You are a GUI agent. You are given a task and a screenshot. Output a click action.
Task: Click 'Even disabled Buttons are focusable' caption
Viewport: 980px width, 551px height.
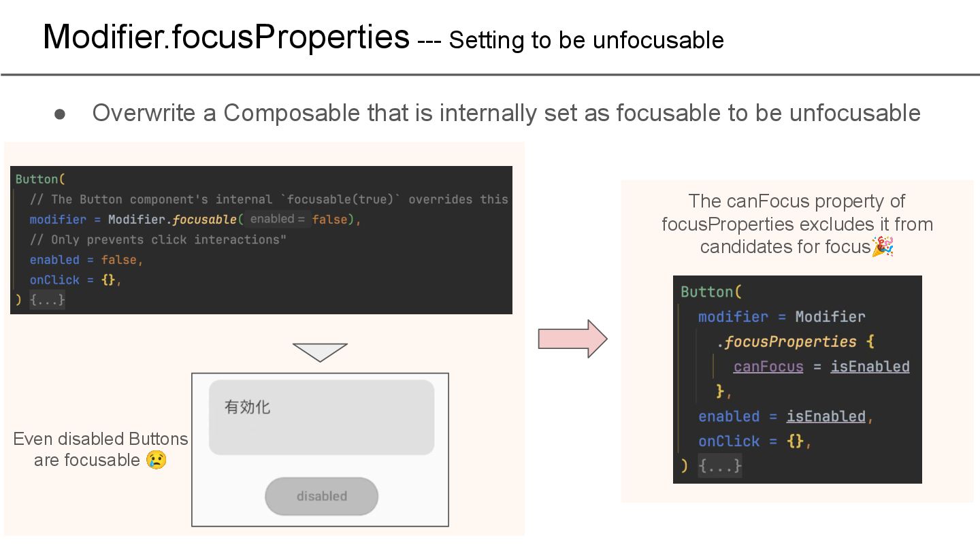100,449
